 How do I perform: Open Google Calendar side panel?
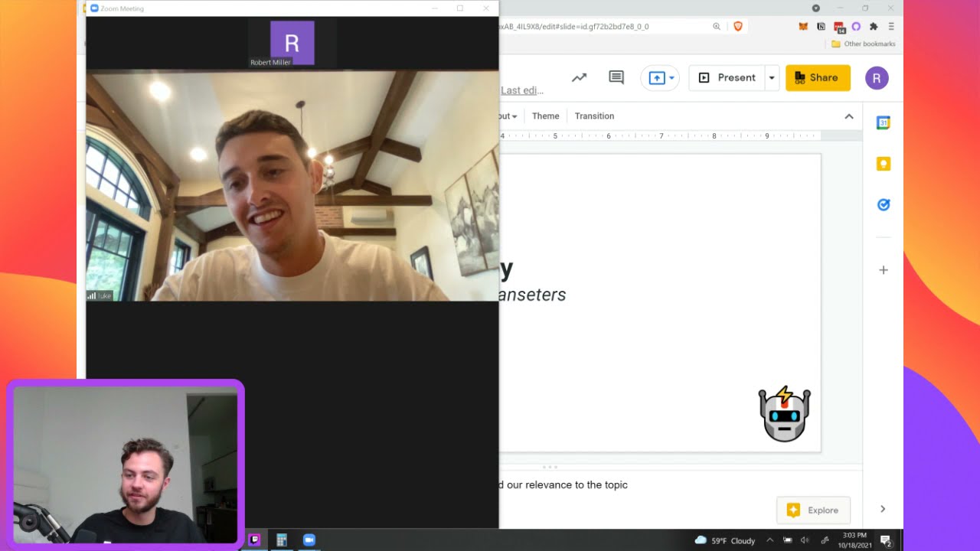point(884,122)
